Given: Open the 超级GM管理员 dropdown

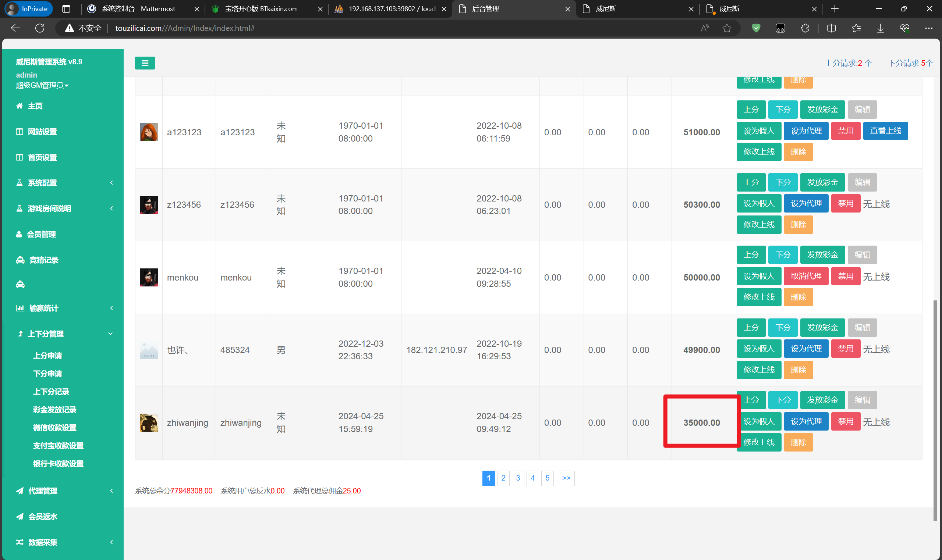Looking at the screenshot, I should click(x=42, y=85).
